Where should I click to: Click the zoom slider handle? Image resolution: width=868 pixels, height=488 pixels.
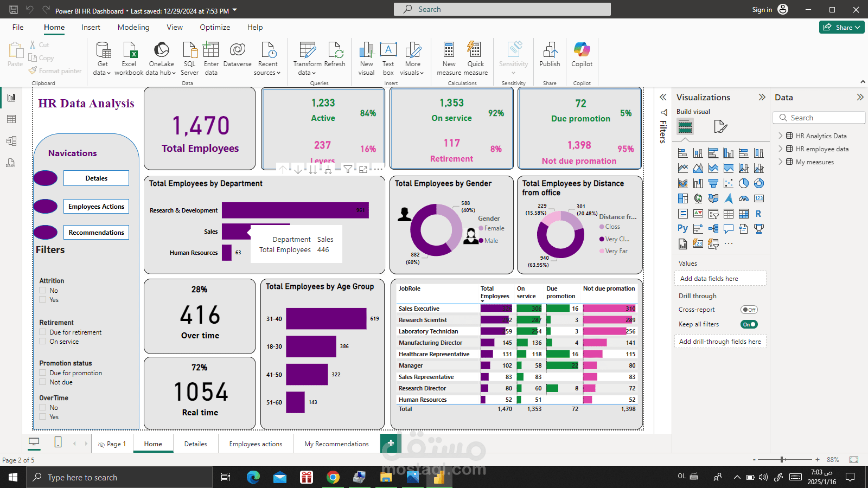point(782,459)
